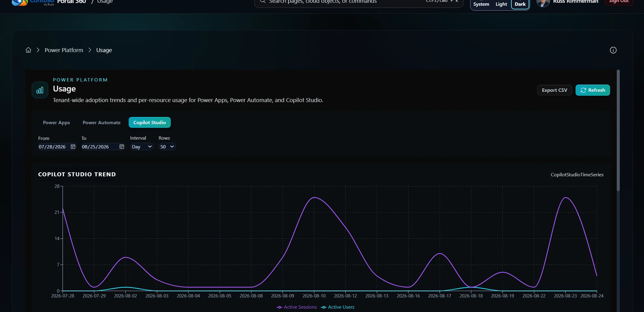The width and height of the screenshot is (644, 312).
Task: Select the Copilot Studio tab
Action: click(150, 122)
